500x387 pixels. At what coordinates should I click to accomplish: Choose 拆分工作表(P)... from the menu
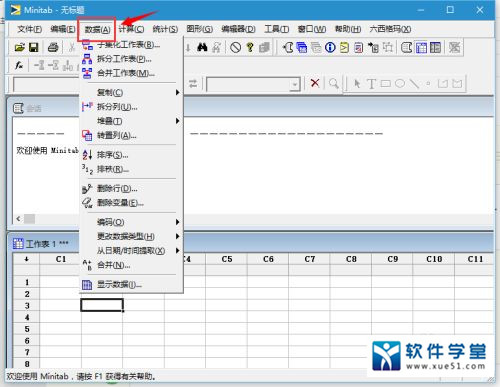click(x=131, y=59)
